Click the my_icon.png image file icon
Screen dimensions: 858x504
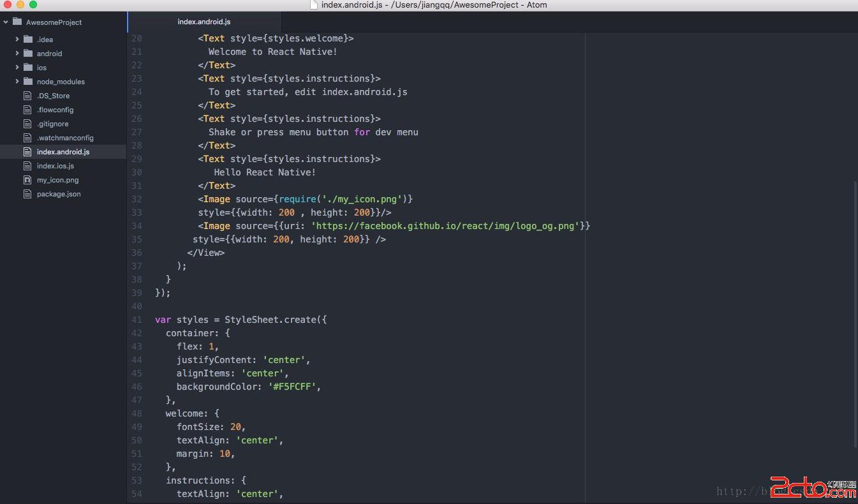[27, 180]
